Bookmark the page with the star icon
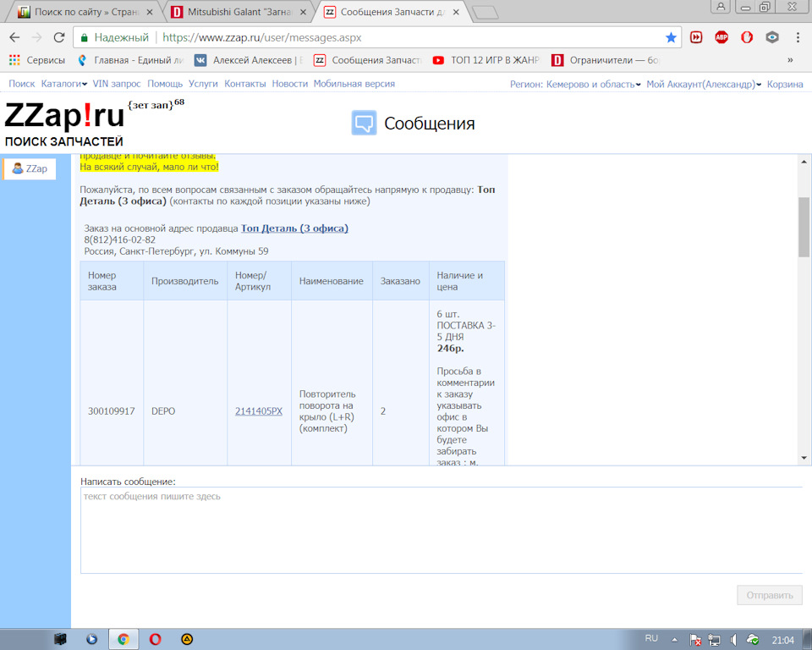812x650 pixels. 671,37
